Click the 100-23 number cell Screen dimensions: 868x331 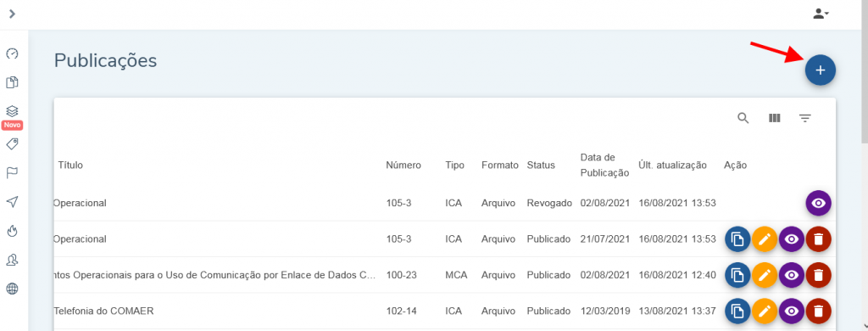[401, 275]
